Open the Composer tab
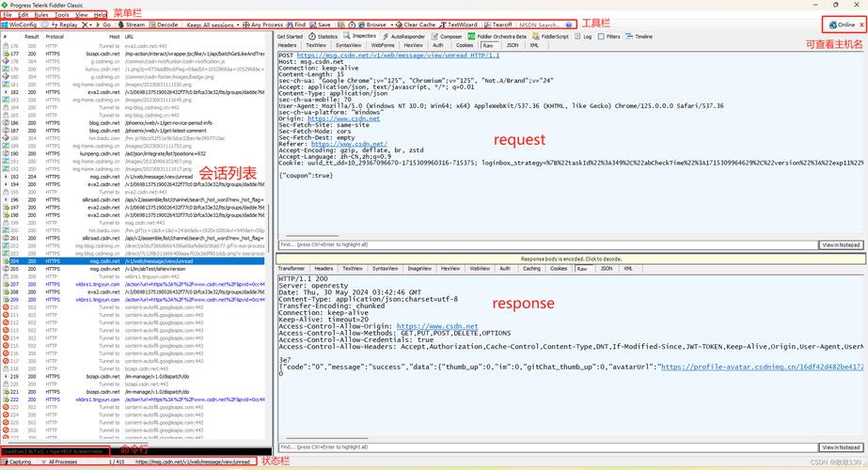Viewport: 868px width, 470px height. pos(447,37)
